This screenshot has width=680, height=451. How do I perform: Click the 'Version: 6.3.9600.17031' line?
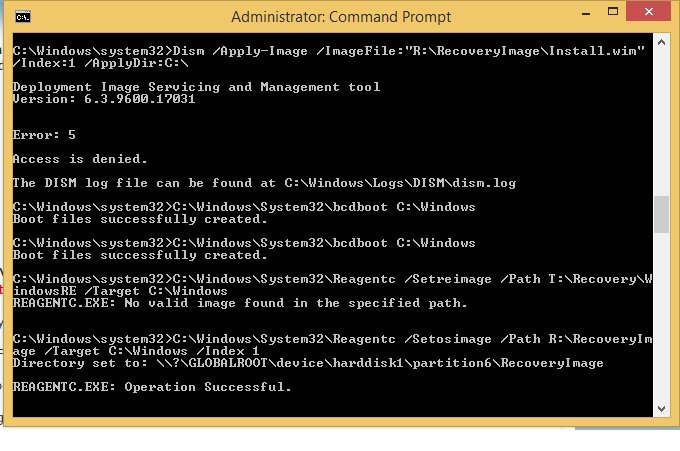[x=103, y=99]
